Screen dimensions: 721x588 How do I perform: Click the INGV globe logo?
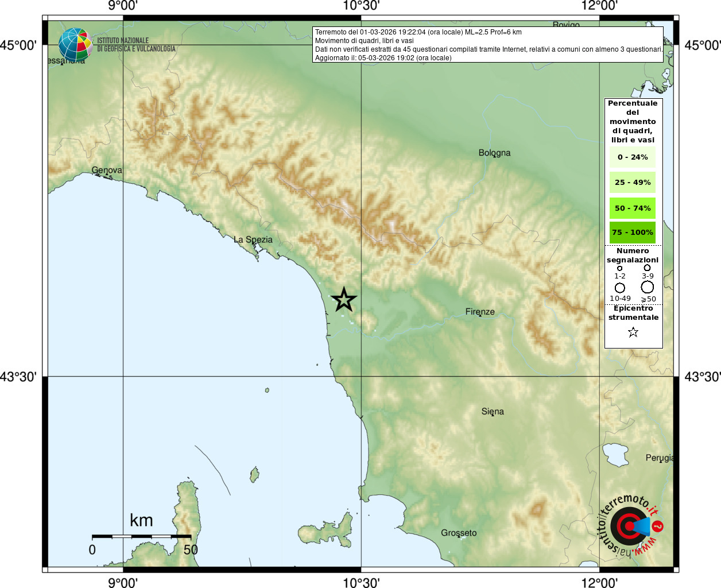[x=75, y=45]
